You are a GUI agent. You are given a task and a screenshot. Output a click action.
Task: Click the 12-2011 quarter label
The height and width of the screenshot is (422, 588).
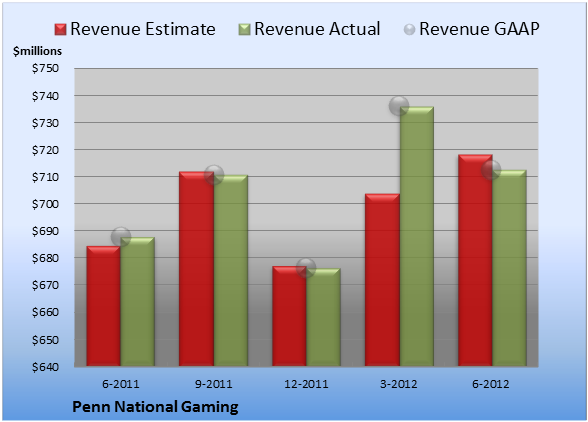pyautogui.click(x=306, y=384)
